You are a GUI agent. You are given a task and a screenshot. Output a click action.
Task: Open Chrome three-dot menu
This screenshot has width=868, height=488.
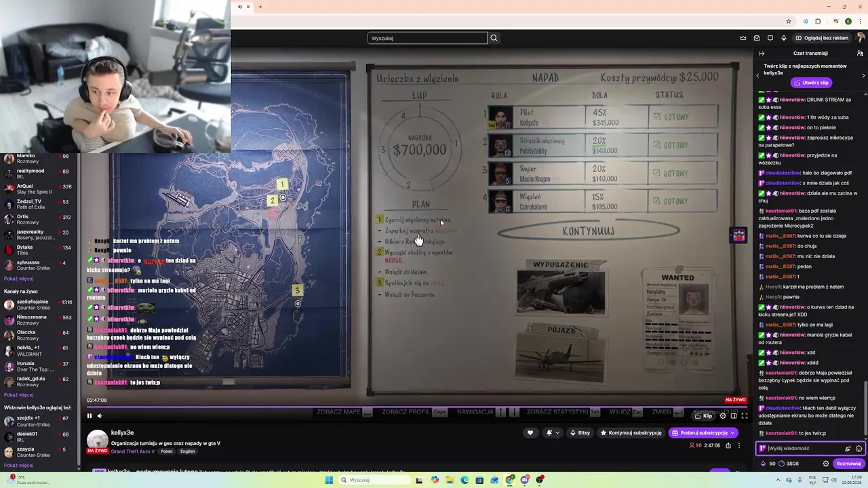[x=860, y=21]
